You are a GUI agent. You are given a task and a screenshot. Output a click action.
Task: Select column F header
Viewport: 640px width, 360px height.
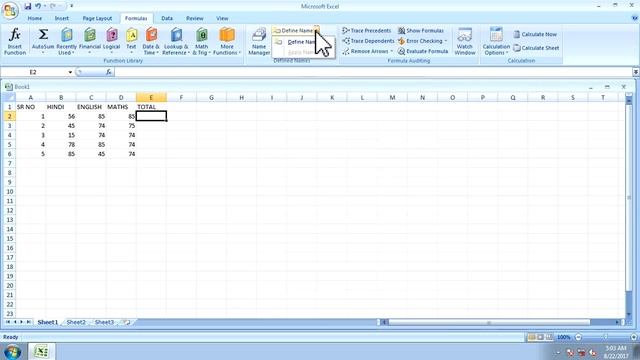181,98
